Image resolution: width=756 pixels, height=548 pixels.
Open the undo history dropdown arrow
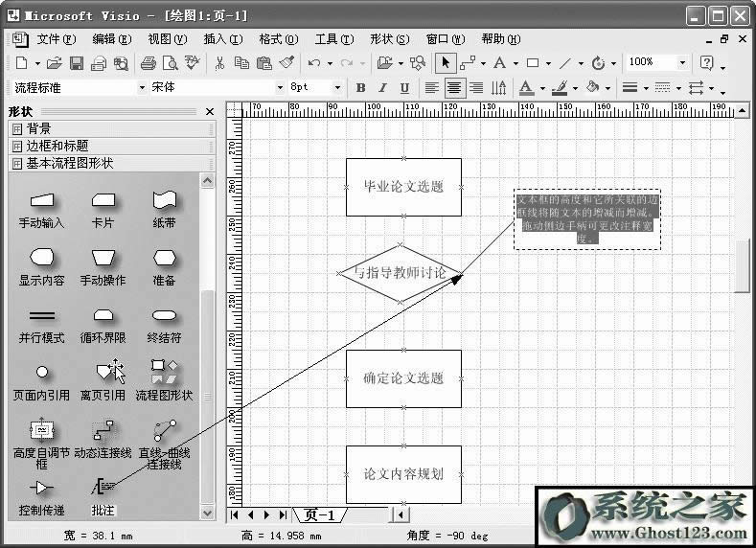click(330, 63)
